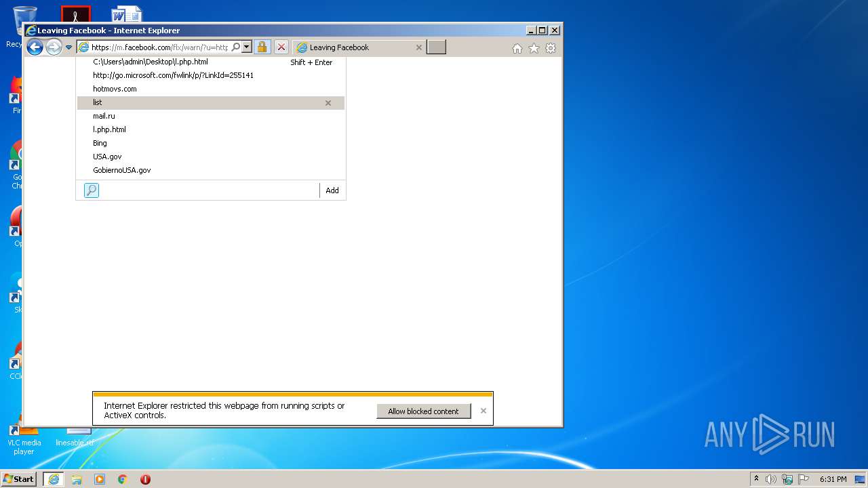Remove the 'list' entry with its X
This screenshot has height=488, width=868.
(x=328, y=103)
